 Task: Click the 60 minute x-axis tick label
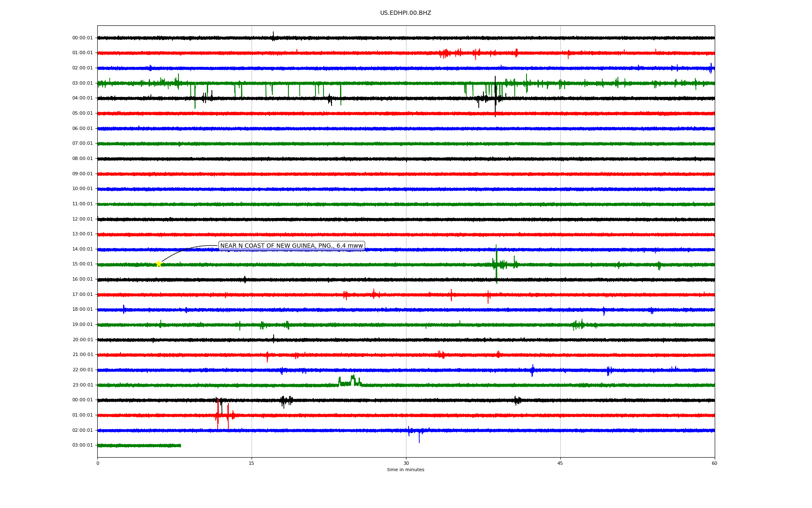pyautogui.click(x=714, y=463)
